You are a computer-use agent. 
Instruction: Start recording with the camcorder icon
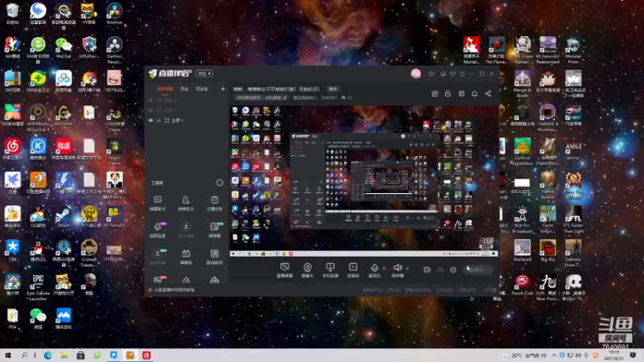point(427,269)
